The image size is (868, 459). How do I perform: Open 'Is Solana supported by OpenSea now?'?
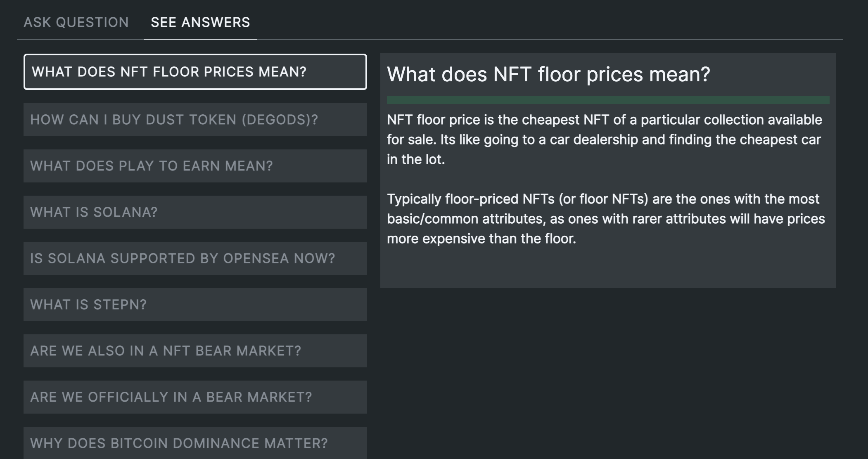point(195,258)
